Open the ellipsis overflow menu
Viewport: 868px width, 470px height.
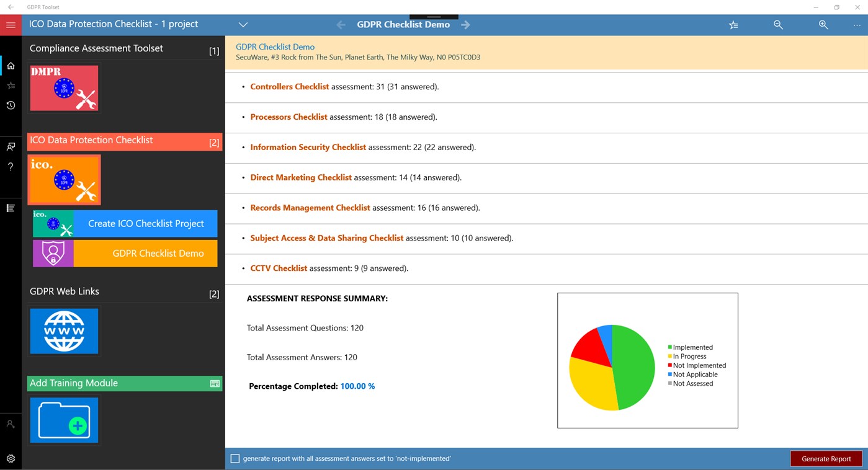click(857, 25)
